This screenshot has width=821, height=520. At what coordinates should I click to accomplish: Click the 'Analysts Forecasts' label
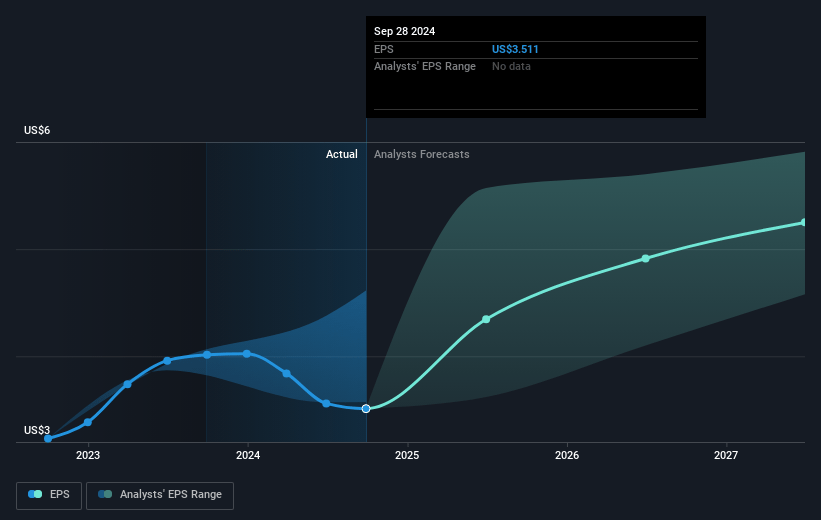421,154
